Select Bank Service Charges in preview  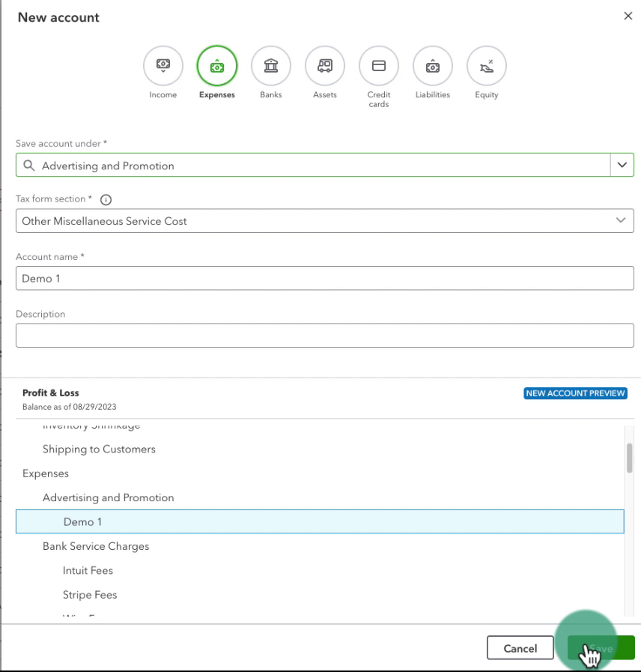click(96, 546)
